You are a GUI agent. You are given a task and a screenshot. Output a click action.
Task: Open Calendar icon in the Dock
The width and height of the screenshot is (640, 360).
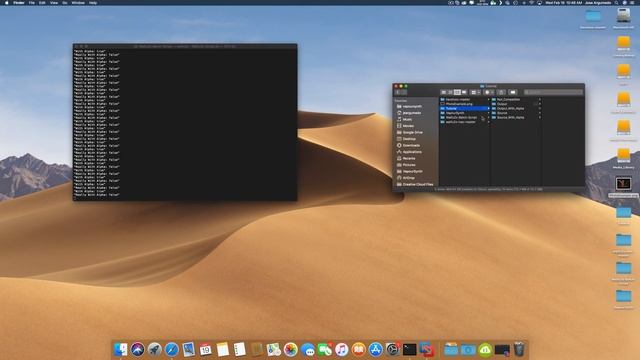pyautogui.click(x=206, y=349)
